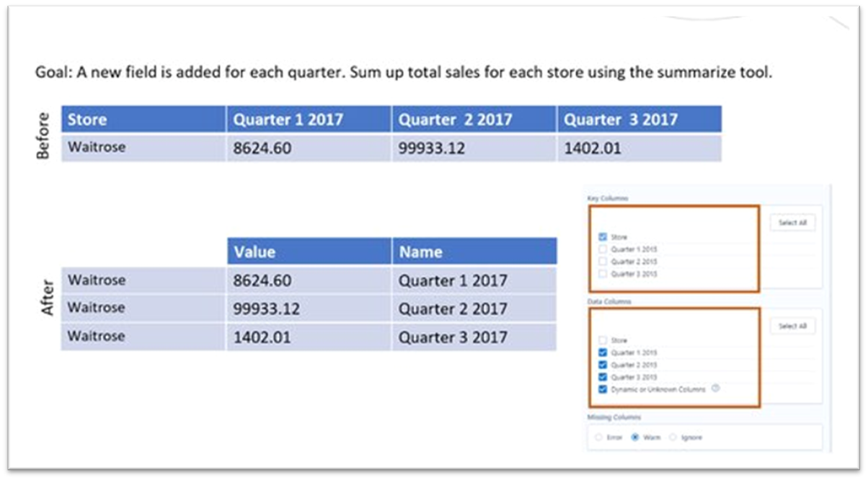Click 8624.60 in the Before table

point(309,148)
